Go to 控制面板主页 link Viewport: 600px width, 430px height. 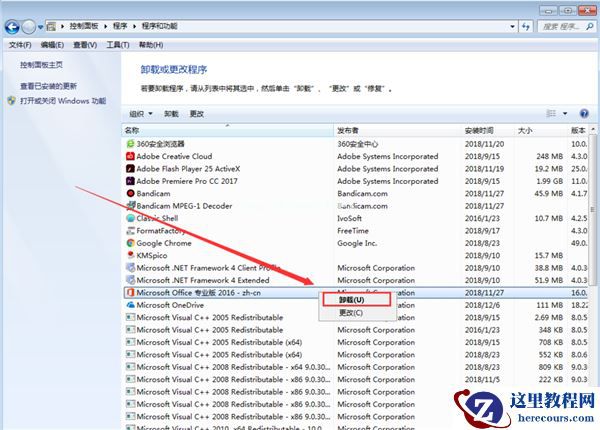[41, 65]
